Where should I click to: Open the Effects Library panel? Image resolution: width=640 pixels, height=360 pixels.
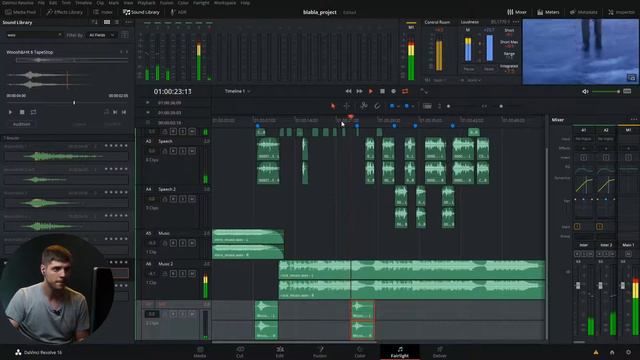(x=64, y=12)
